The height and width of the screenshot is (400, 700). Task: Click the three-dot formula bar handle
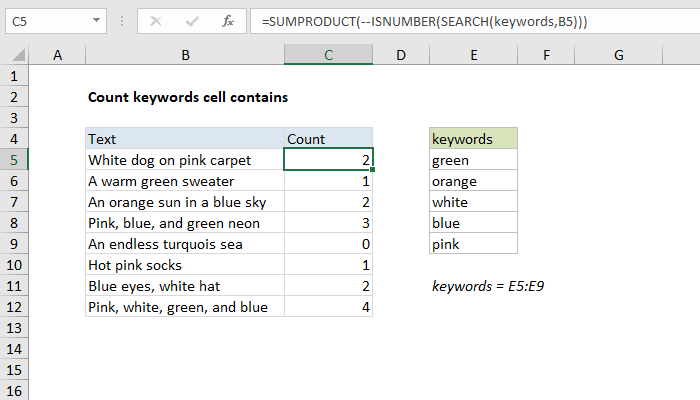(x=122, y=21)
